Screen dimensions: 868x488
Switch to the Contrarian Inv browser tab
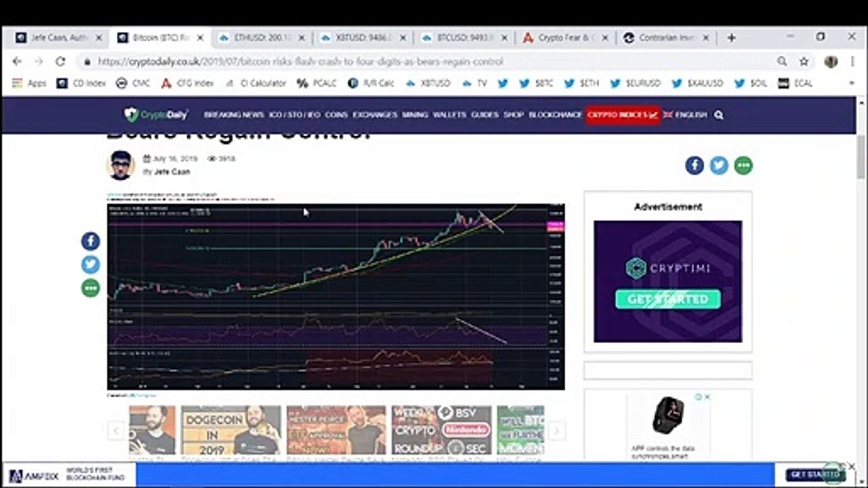tap(668, 38)
